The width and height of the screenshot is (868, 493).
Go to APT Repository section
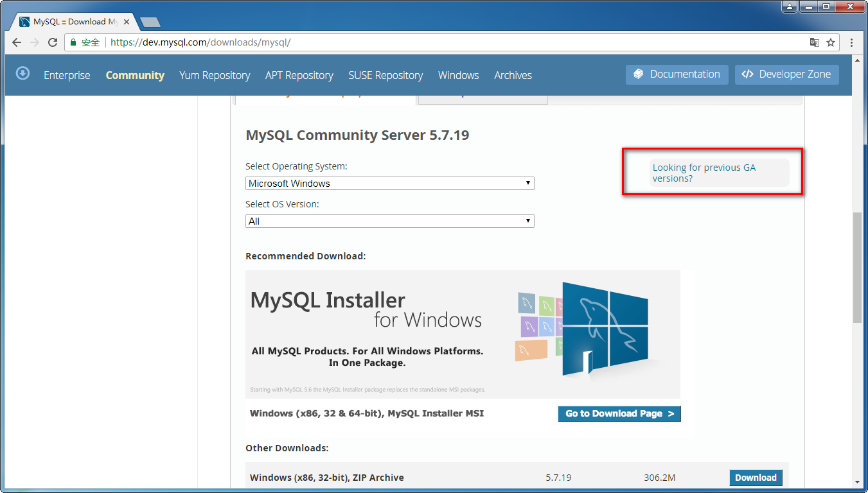click(299, 75)
